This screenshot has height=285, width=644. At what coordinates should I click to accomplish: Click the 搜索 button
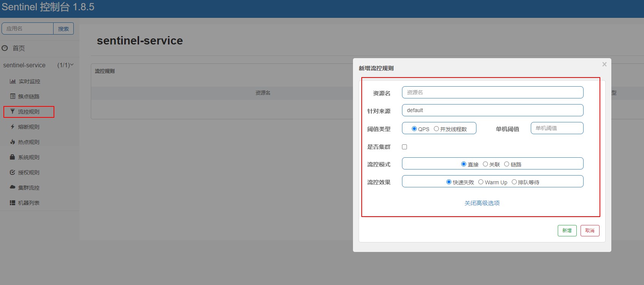click(x=63, y=28)
